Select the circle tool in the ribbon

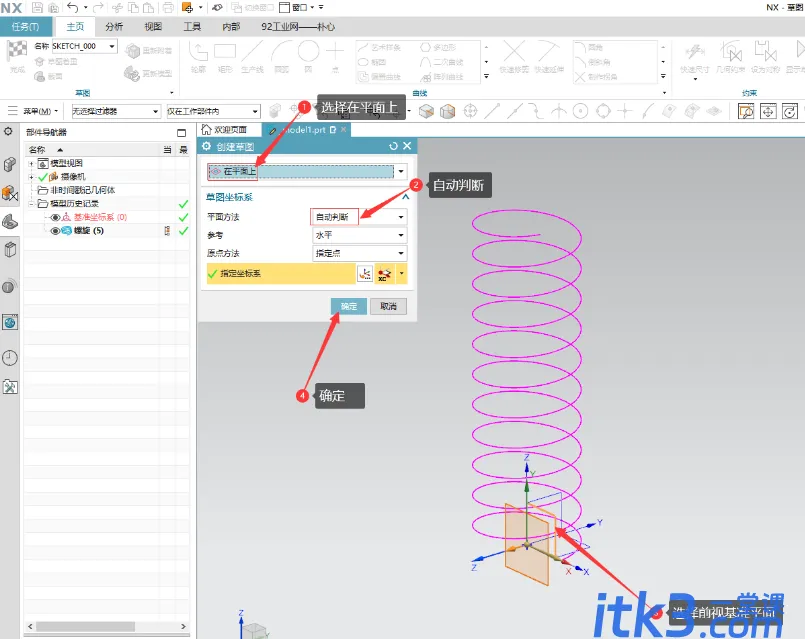point(309,57)
